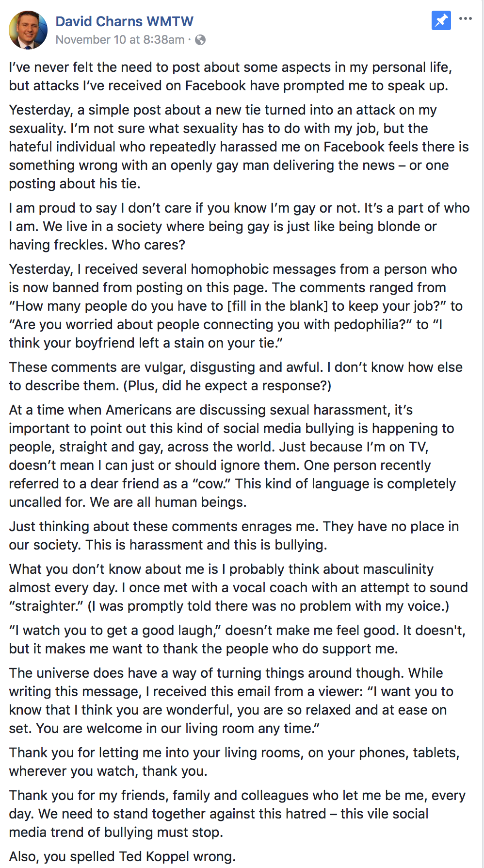Click the paragraph on Americans discussing sexual harassment
The image size is (484, 868).
click(233, 456)
